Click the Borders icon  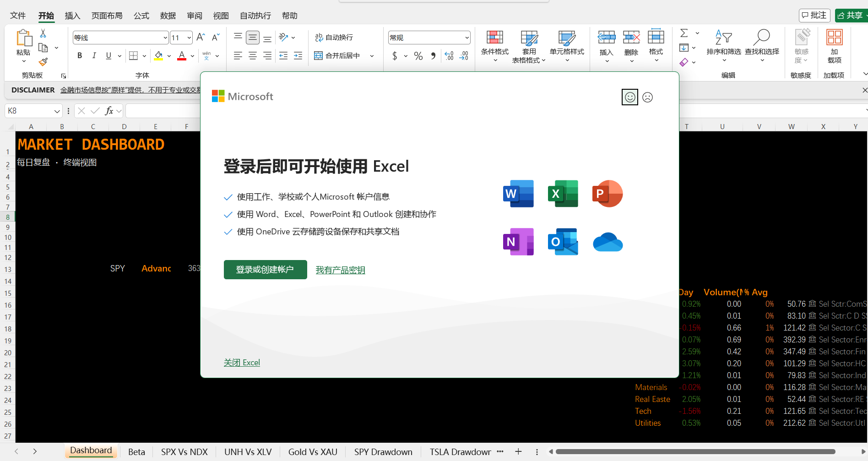133,56
